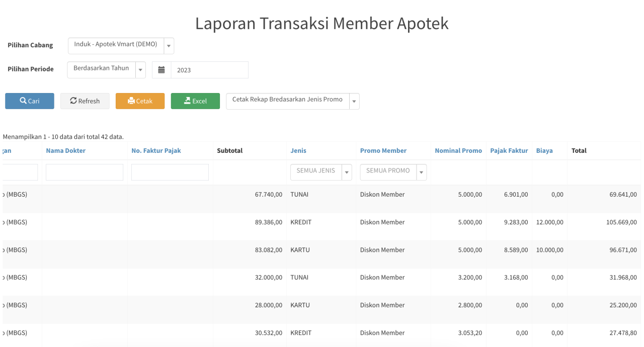Click the Refresh button
644x347 pixels.
coord(85,101)
